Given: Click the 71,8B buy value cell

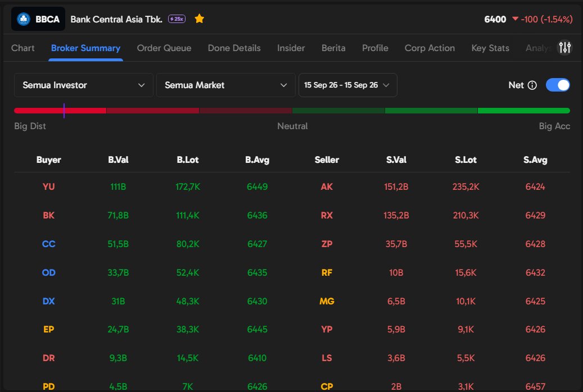Looking at the screenshot, I should tap(118, 215).
